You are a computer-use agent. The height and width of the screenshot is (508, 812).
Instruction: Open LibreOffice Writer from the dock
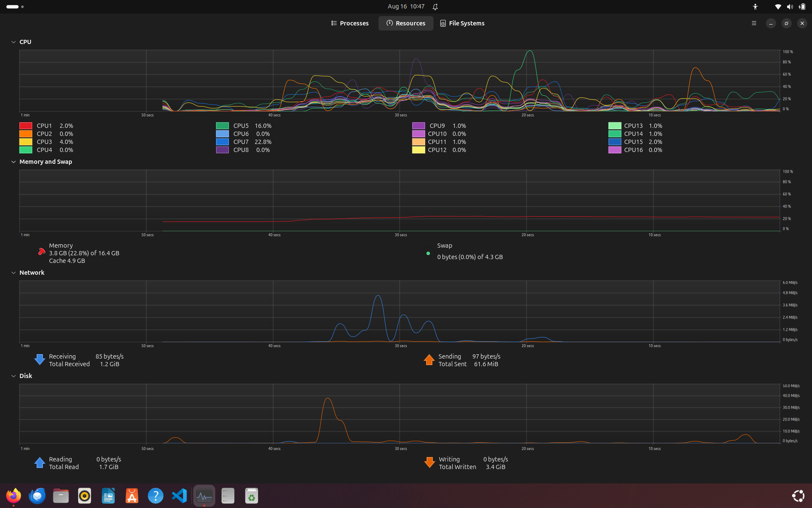point(108,495)
